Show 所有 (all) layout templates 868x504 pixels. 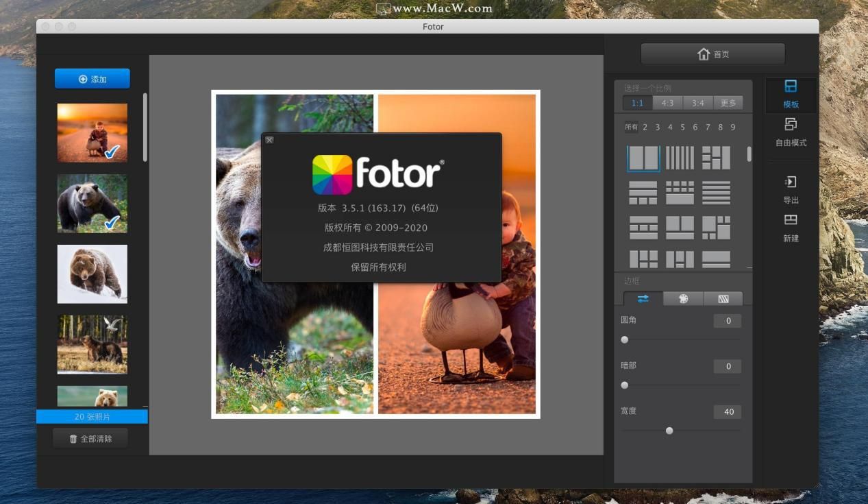point(631,127)
